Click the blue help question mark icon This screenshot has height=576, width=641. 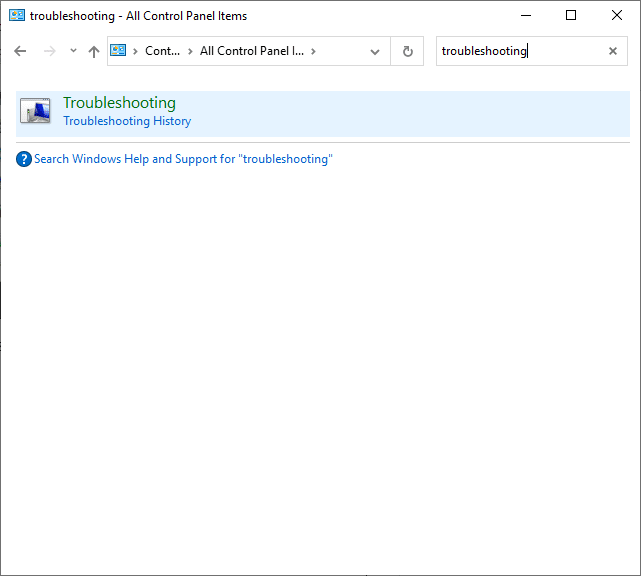point(24,159)
